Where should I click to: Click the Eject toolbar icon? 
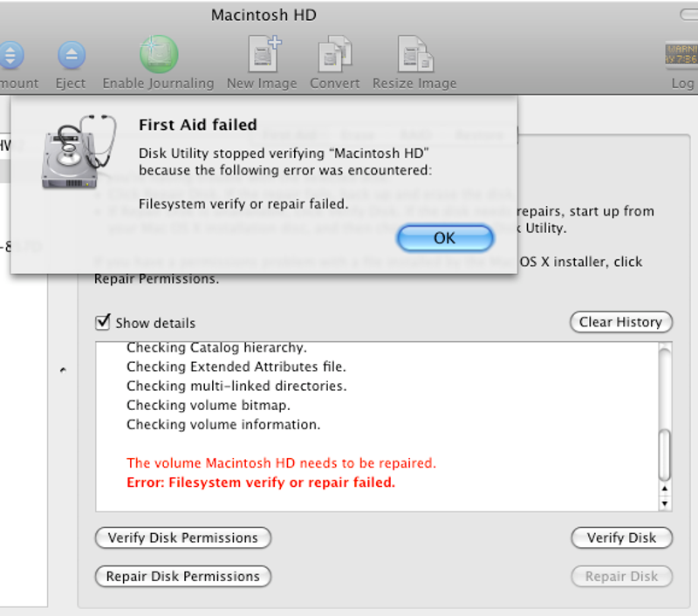click(72, 55)
